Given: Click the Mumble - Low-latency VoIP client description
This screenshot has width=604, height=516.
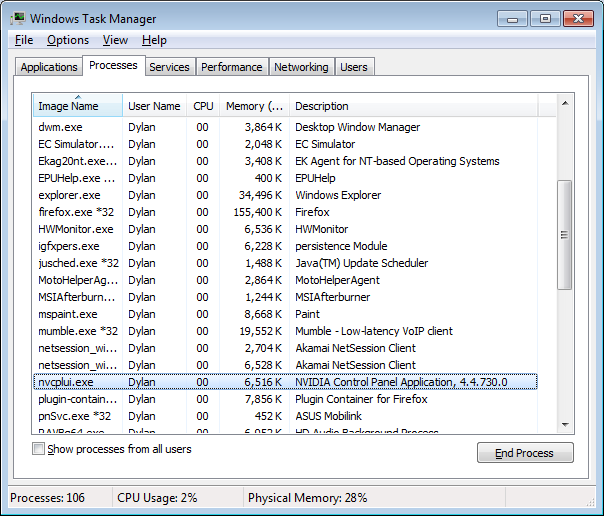Looking at the screenshot, I should pos(374,331).
